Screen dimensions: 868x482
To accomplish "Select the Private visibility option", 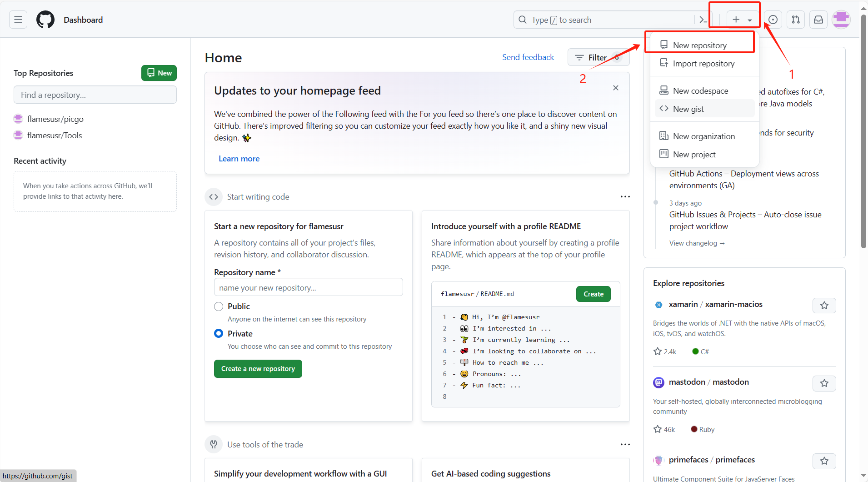I will coord(219,333).
